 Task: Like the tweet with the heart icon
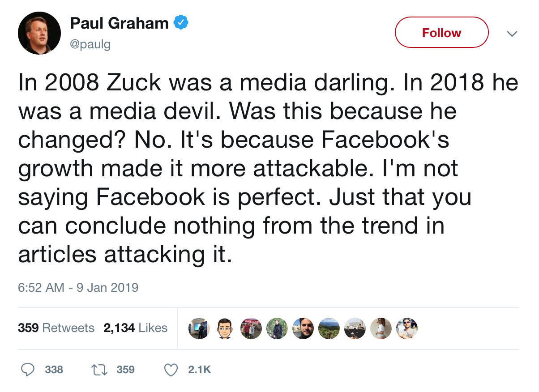[x=171, y=370]
